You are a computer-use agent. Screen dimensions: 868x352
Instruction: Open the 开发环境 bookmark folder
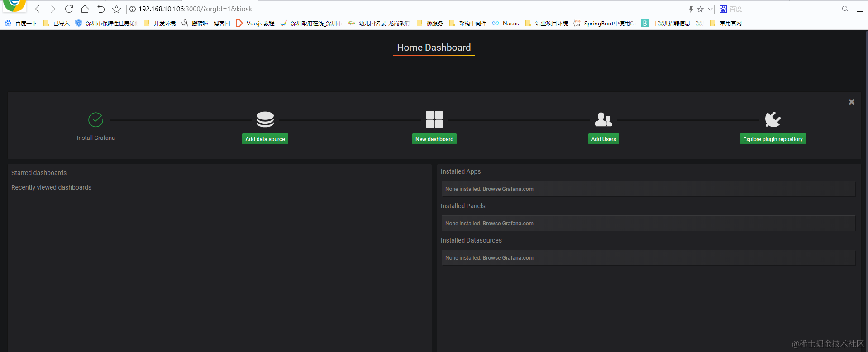click(x=159, y=23)
